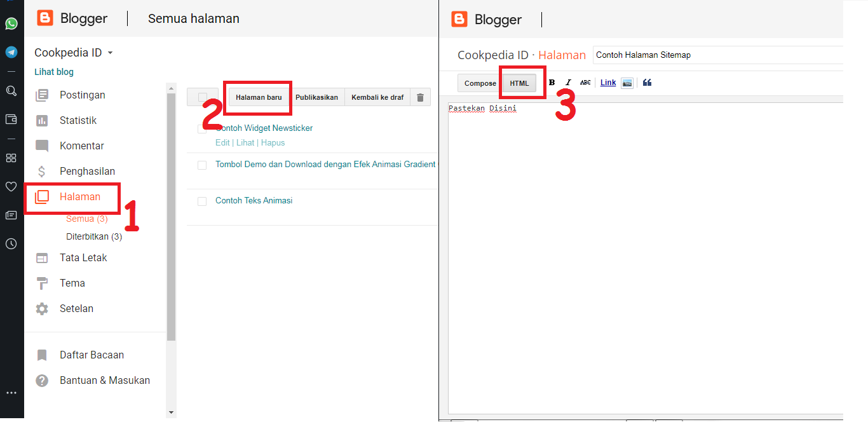Image resolution: width=868 pixels, height=422 pixels.
Task: Open the history clock icon in sidebar
Action: pos(11,243)
